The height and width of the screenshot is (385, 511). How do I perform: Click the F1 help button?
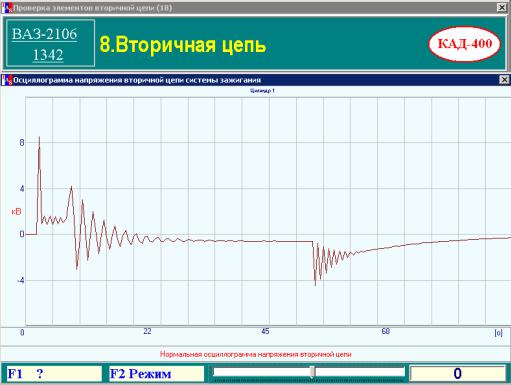pyautogui.click(x=54, y=373)
